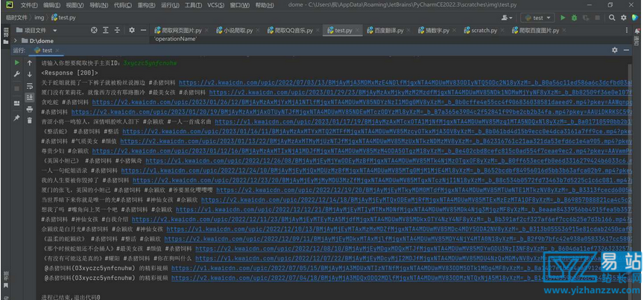Open run configuration dropdown 'test'
This screenshot has height=300, width=644.
[537, 18]
